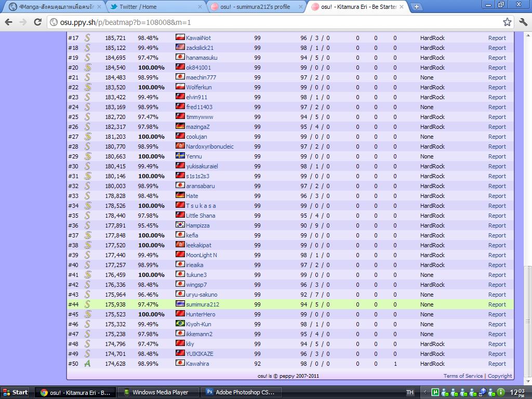Report the score in row #29
The image size is (532, 399).
(x=497, y=156)
